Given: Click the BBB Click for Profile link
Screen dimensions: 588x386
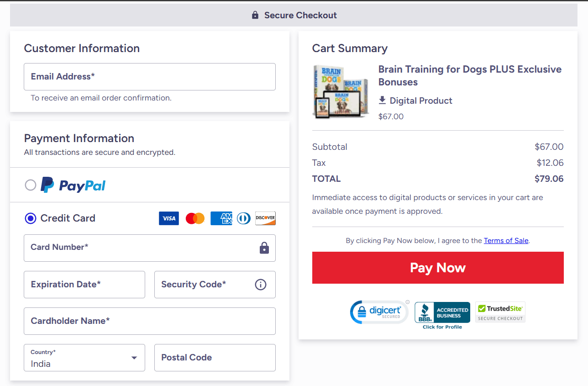Looking at the screenshot, I should (x=442, y=327).
